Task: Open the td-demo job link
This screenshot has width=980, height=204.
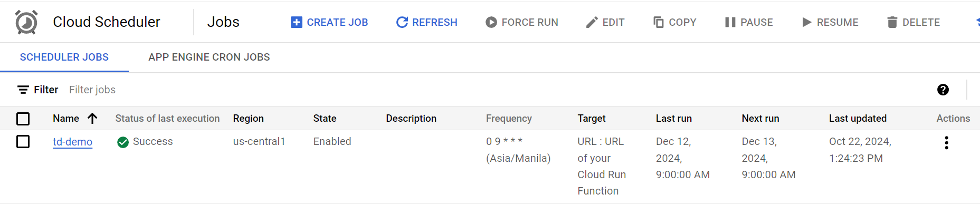Action: point(72,142)
